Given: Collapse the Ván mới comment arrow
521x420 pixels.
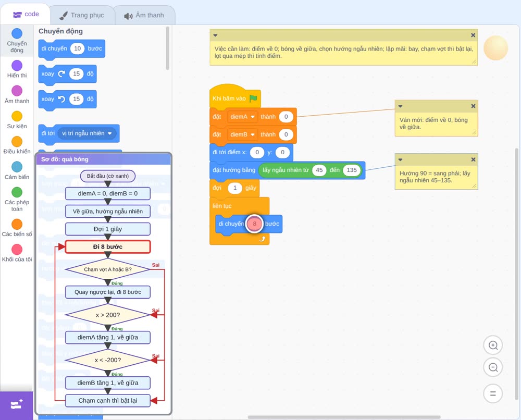Looking at the screenshot, I should point(400,106).
